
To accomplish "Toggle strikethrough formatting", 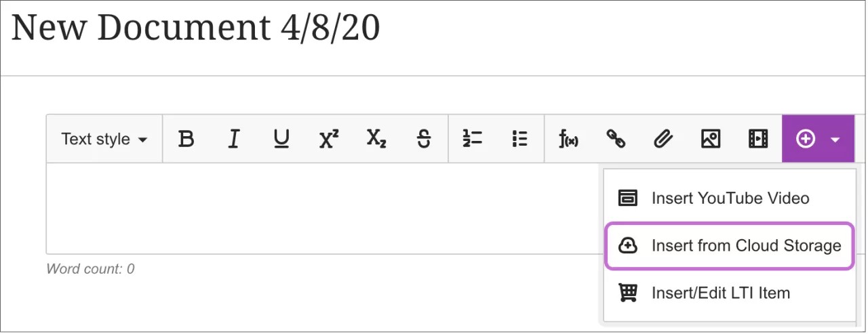I will tap(424, 139).
